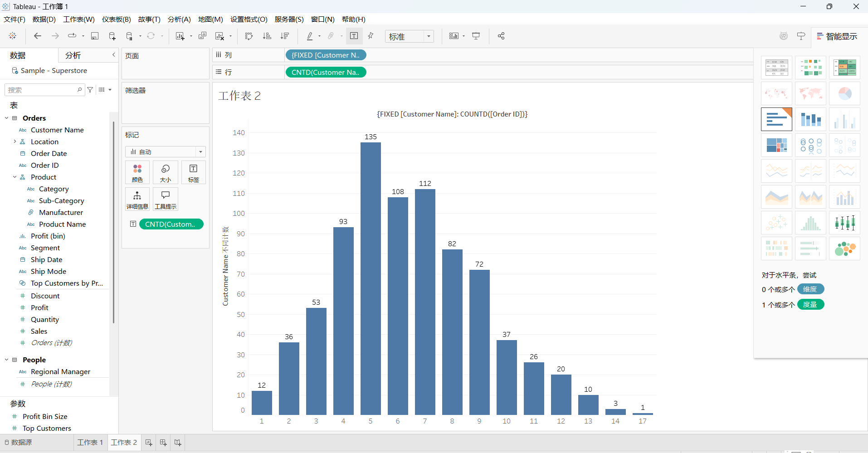Screen dimensions: 868x453
Task: Click the Tableau start page logo icon
Action: (x=13, y=36)
